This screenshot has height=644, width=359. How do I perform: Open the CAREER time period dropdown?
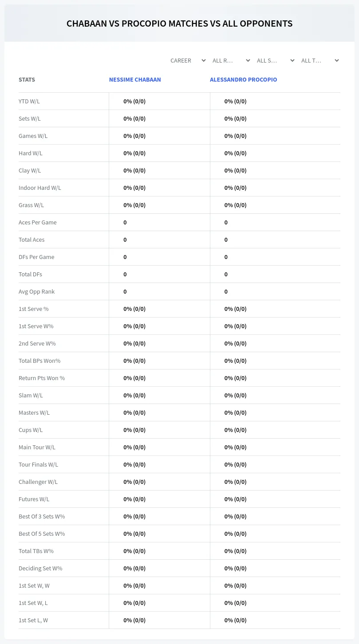(187, 60)
